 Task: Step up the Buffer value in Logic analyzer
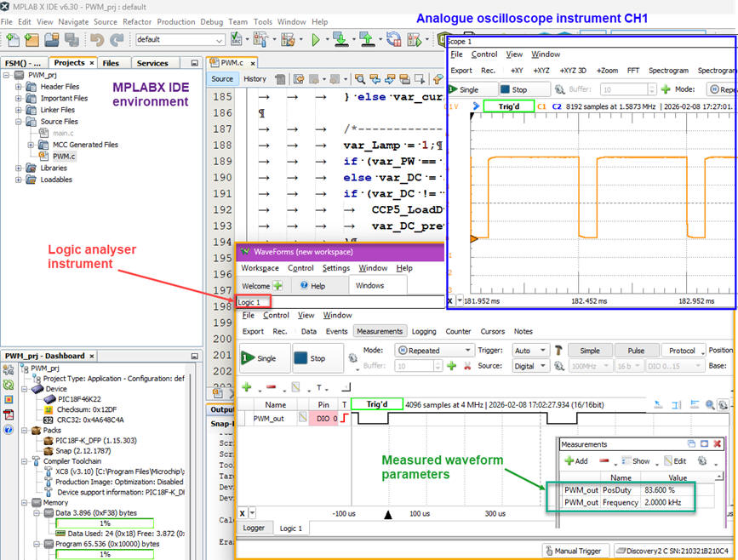click(x=438, y=364)
